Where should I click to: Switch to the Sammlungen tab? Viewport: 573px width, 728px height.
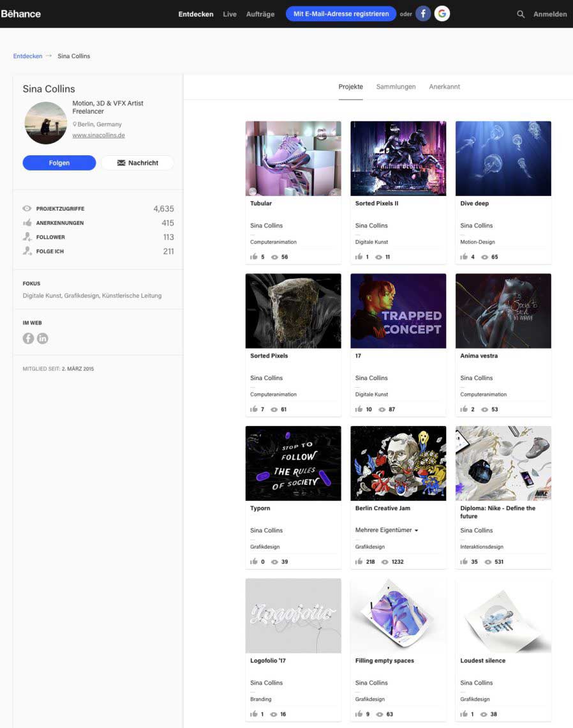(396, 87)
